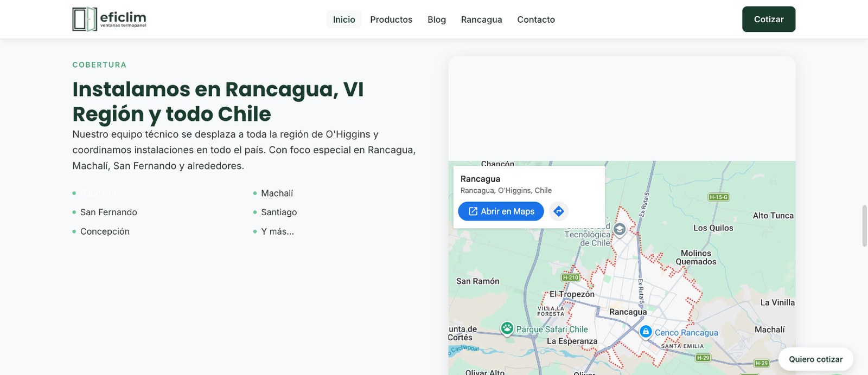
Task: Click the Abrir en Maps button
Action: click(x=501, y=211)
